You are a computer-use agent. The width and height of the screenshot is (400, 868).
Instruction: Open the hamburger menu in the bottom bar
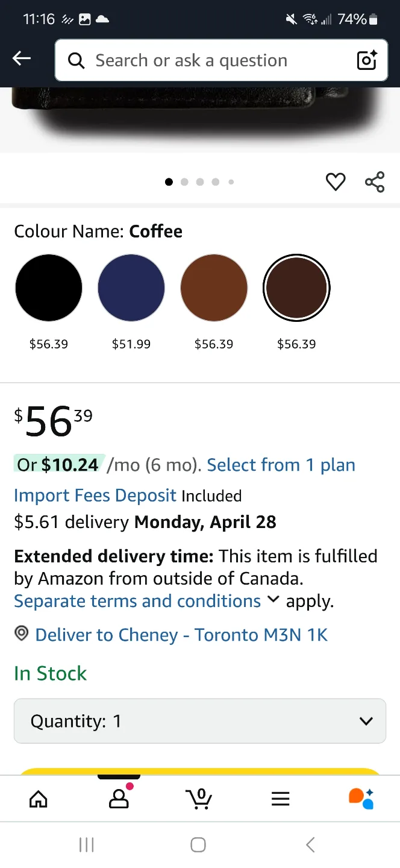280,799
